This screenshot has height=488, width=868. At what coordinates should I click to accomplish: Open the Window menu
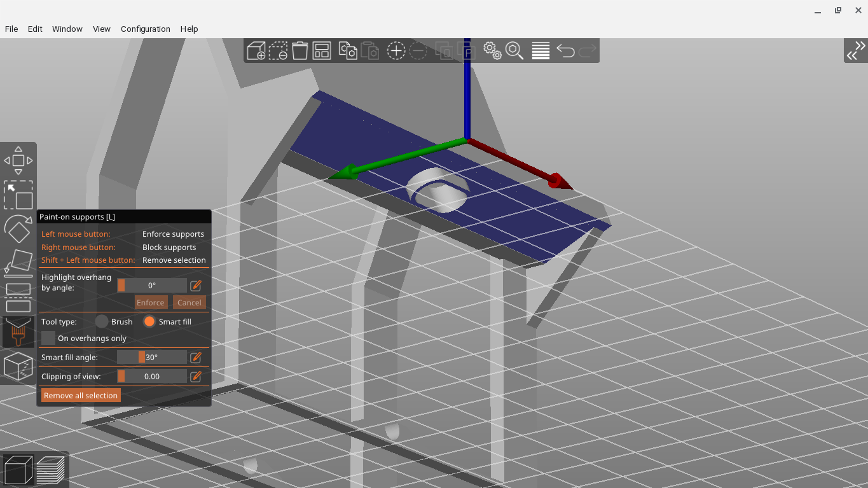[x=67, y=29]
